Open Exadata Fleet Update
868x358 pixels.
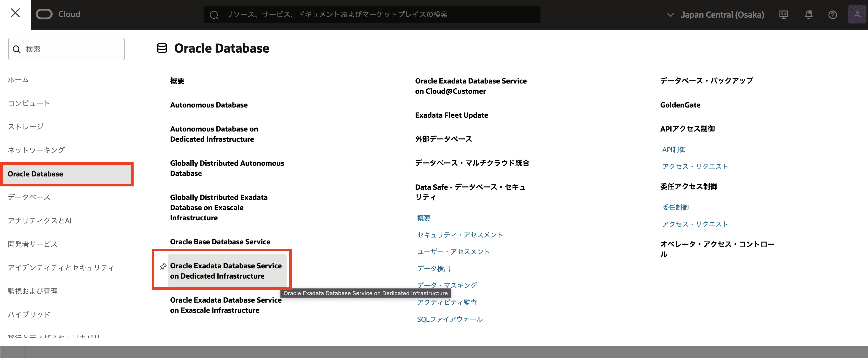[x=451, y=115]
